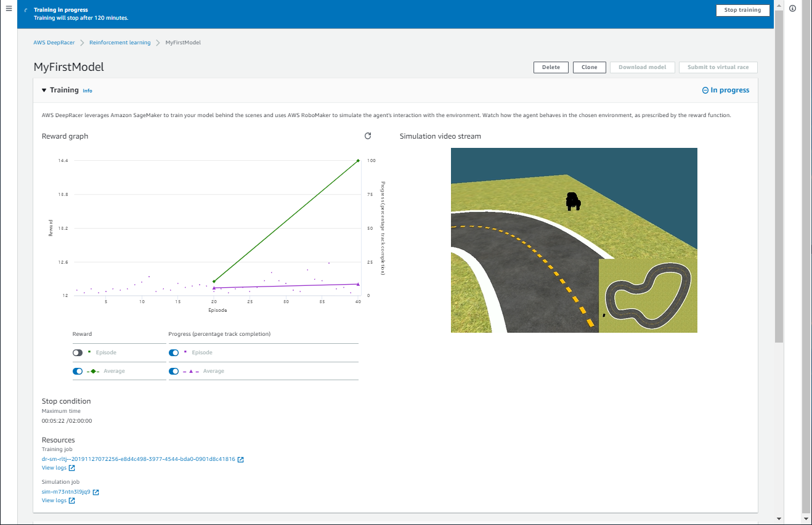The image size is (812, 525).
Task: Go to AWS DeepRacer breadcrumb
Action: click(54, 43)
